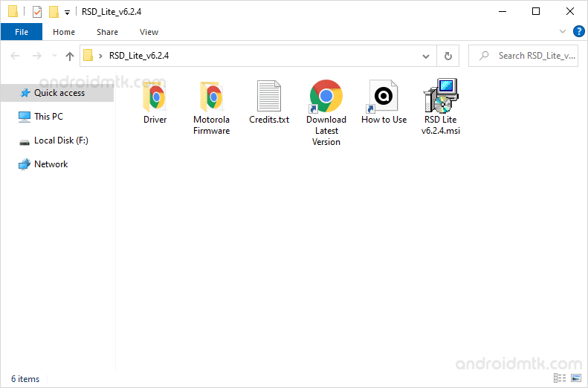This screenshot has width=588, height=388.
Task: Select the How to Use shortcut icon
Action: coord(383,96)
